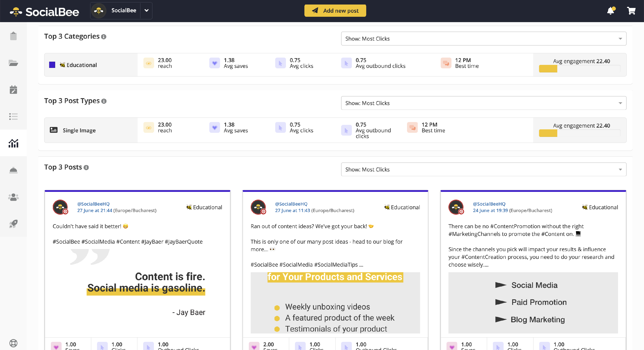
Task: Open the Top 3 Post Types Show dropdown
Action: (x=483, y=103)
